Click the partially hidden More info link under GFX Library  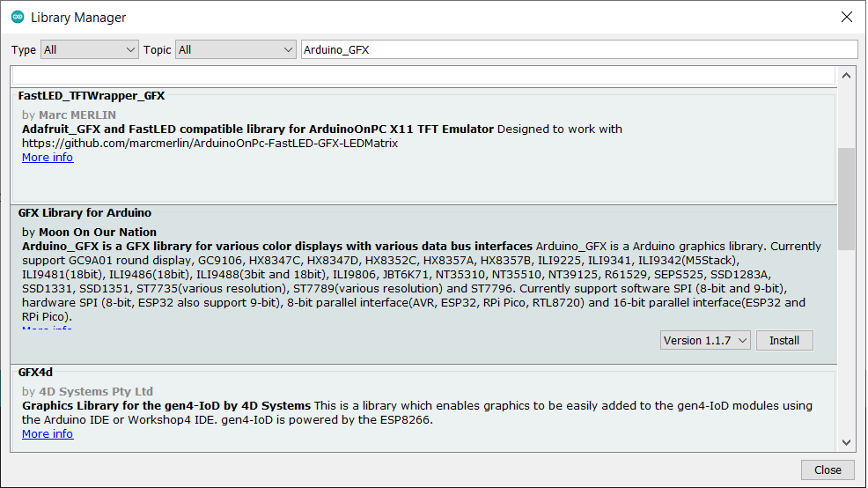(x=47, y=328)
